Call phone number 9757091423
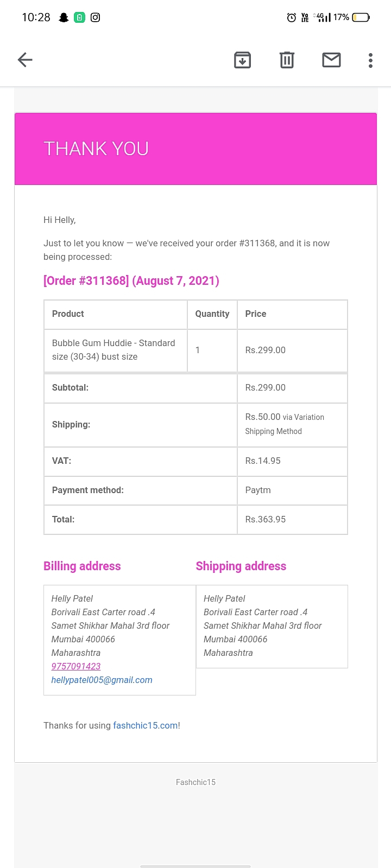 (76, 666)
